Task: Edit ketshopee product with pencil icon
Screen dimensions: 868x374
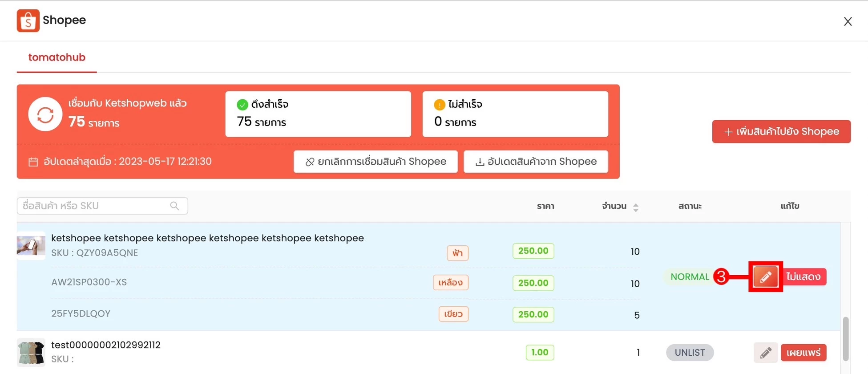Action: 765,277
